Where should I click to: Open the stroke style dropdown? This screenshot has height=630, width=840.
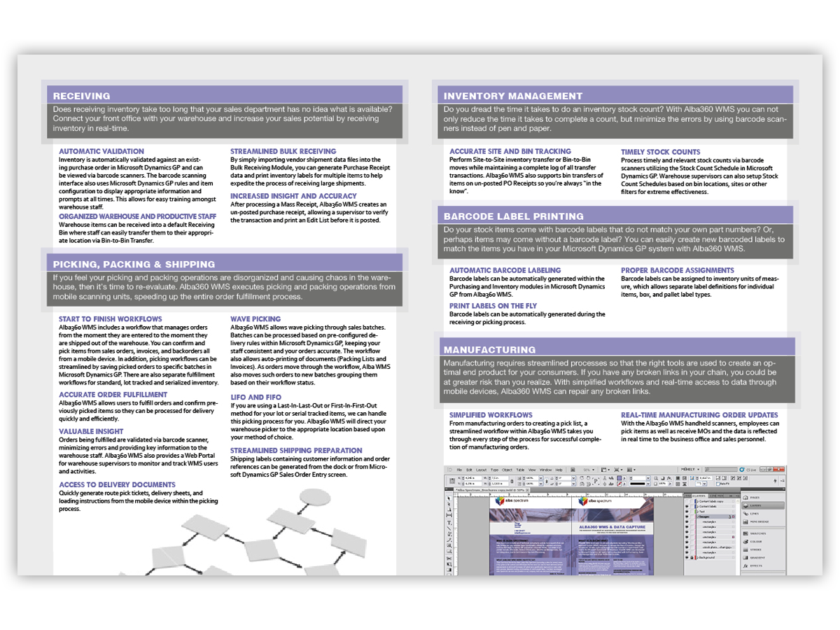coord(648,484)
